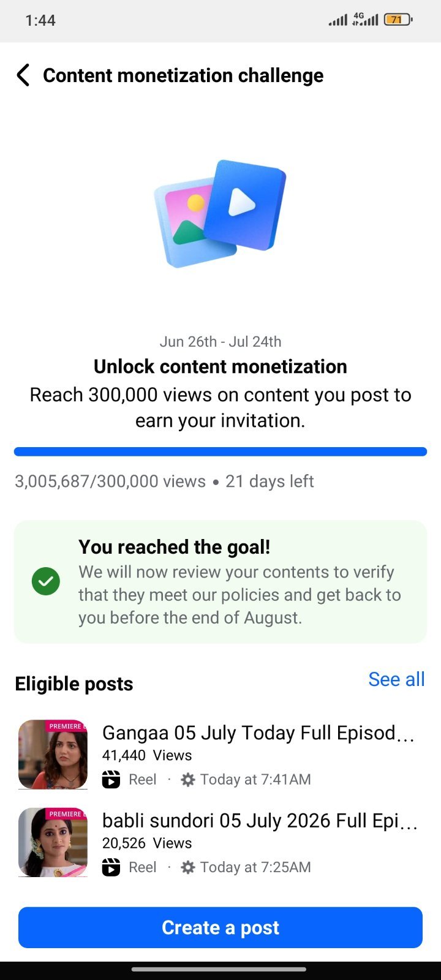This screenshot has width=441, height=980.
Task: Tap the battery indicator in status bar
Action: [398, 20]
